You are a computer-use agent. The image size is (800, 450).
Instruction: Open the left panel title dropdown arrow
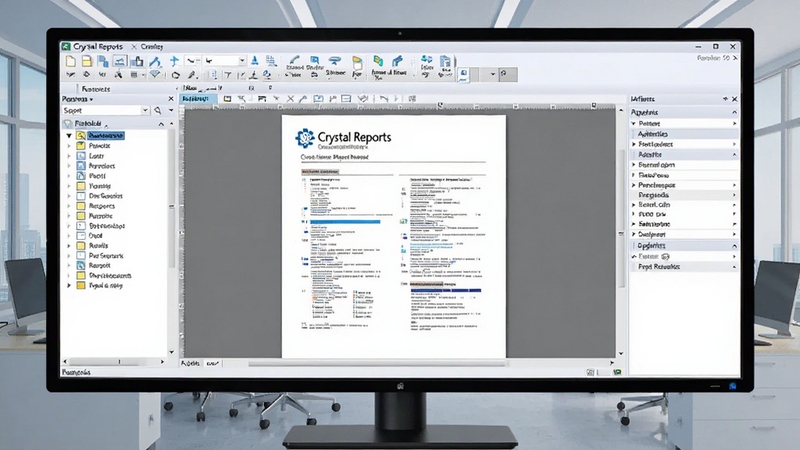[91, 99]
